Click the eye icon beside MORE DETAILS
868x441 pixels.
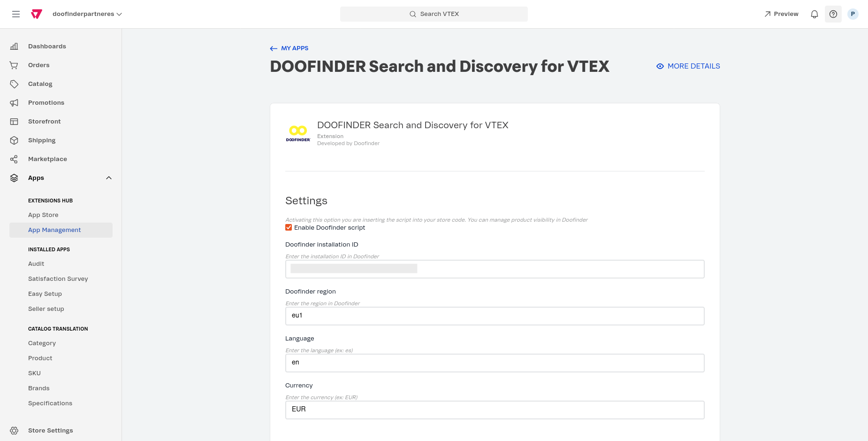(x=660, y=66)
